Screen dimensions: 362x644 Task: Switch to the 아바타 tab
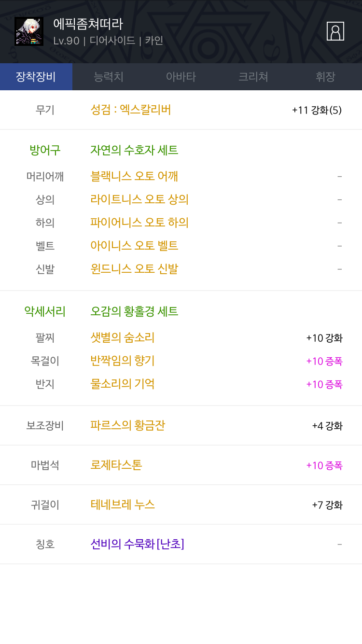181,77
